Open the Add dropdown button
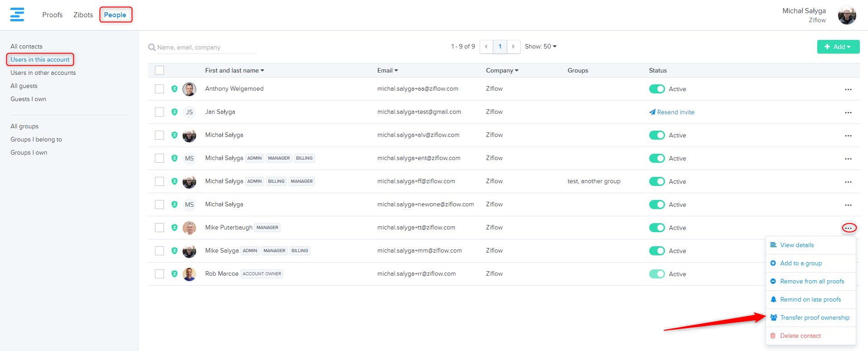 (x=838, y=47)
